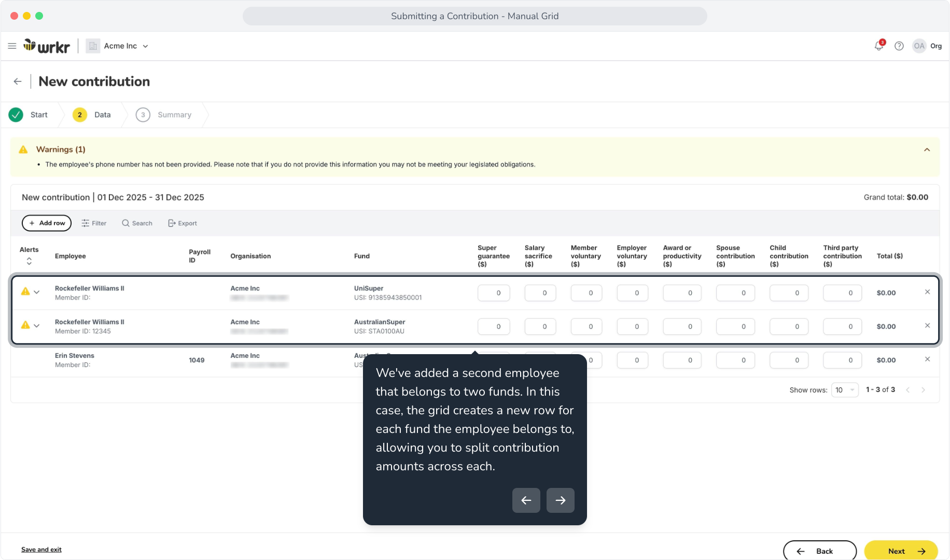This screenshot has width=950, height=560.
Task: Click warning icon on UniSuper row
Action: pyautogui.click(x=25, y=291)
